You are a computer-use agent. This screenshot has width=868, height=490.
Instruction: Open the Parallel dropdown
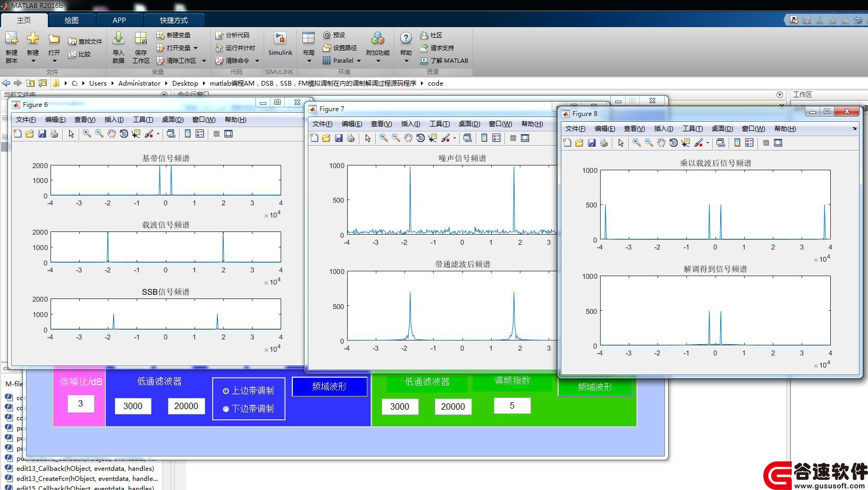(x=359, y=61)
